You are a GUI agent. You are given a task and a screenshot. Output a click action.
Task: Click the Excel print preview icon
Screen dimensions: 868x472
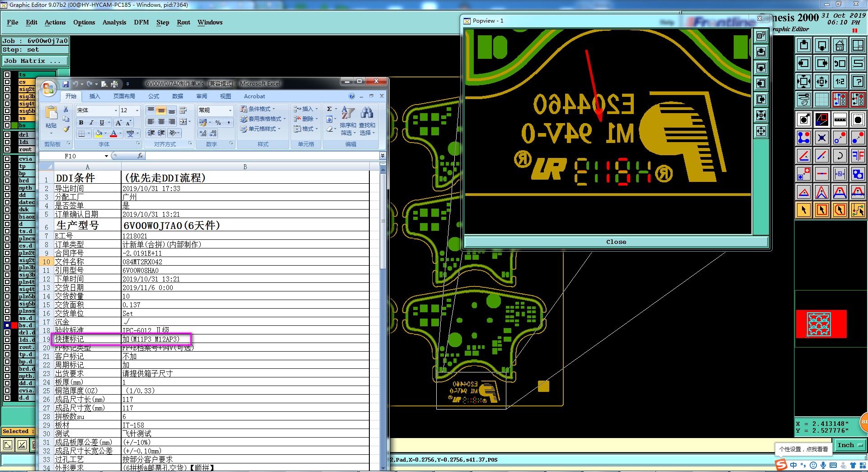point(104,84)
